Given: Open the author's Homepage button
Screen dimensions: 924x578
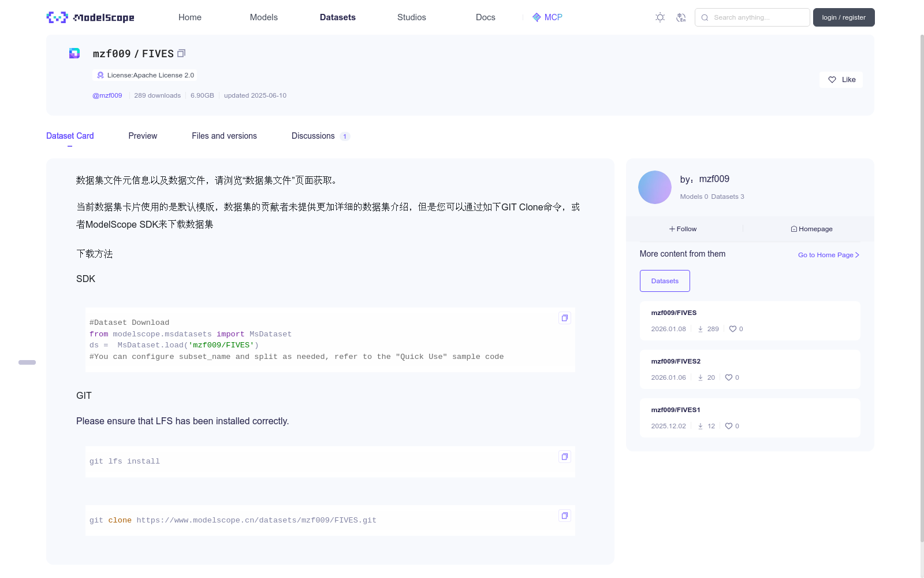Looking at the screenshot, I should point(812,229).
